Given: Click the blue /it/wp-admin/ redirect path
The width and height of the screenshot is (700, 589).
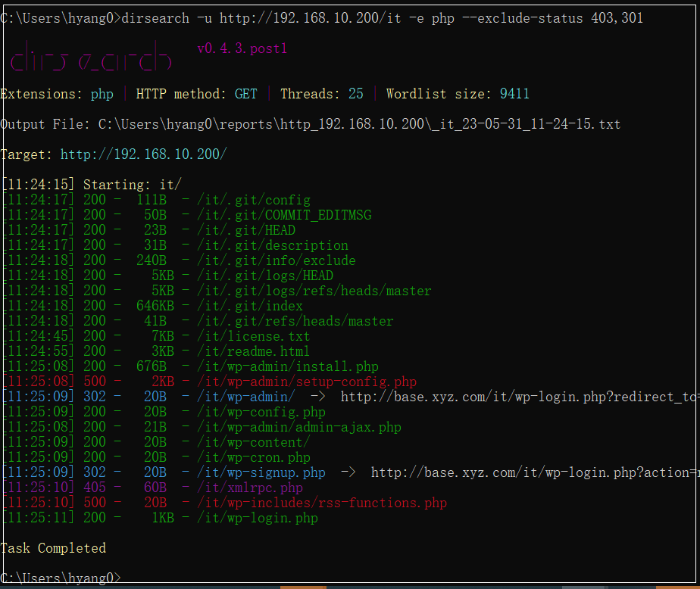Looking at the screenshot, I should (x=246, y=397).
